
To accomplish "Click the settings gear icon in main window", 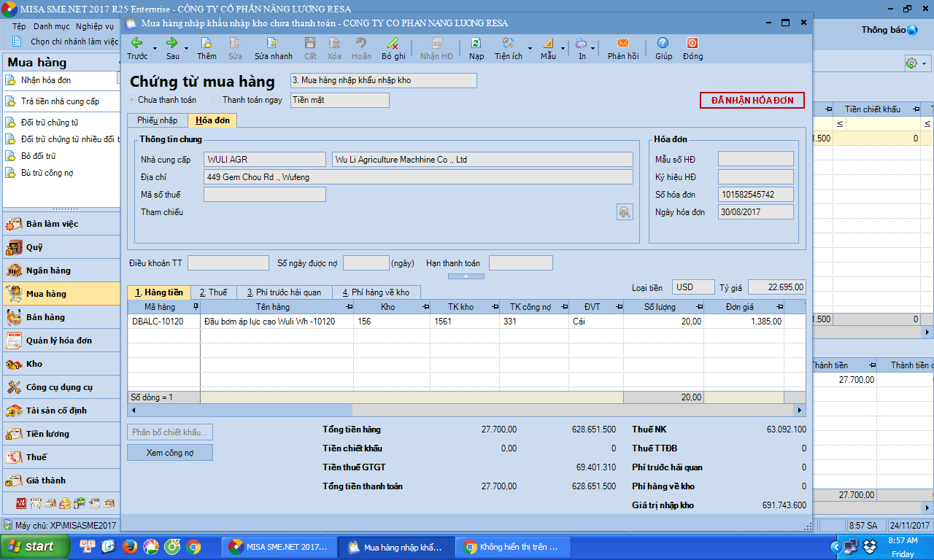I will click(x=911, y=63).
